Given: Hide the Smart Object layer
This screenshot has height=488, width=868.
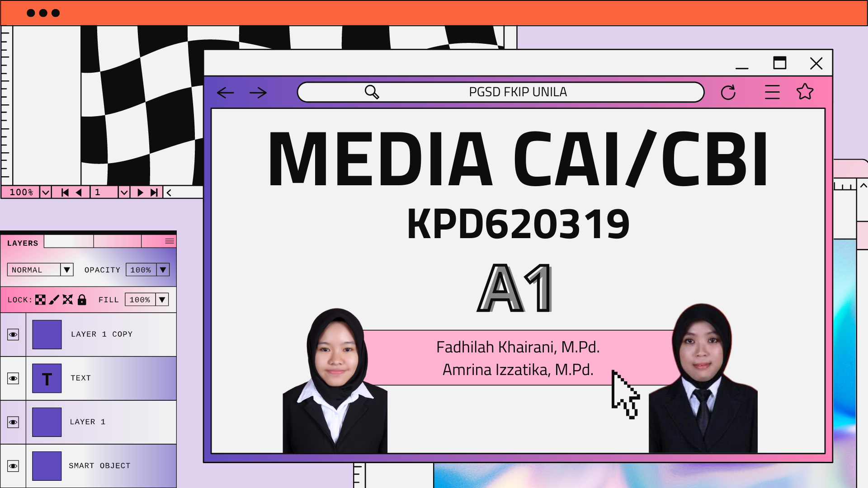Looking at the screenshot, I should pyautogui.click(x=13, y=466).
